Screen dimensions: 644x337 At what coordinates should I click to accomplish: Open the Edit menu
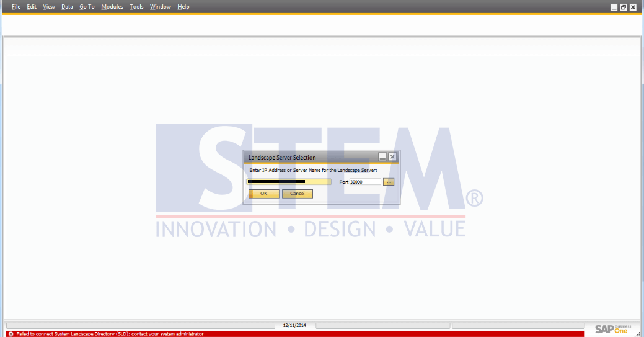pos(32,7)
